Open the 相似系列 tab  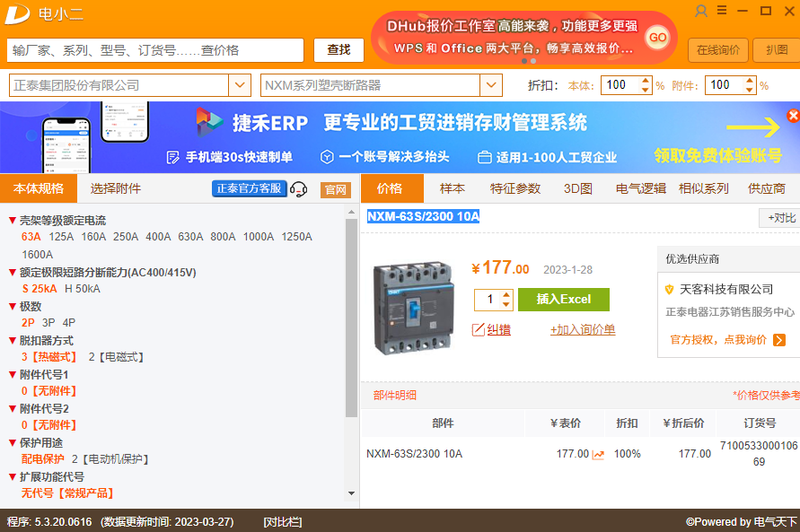tap(704, 188)
